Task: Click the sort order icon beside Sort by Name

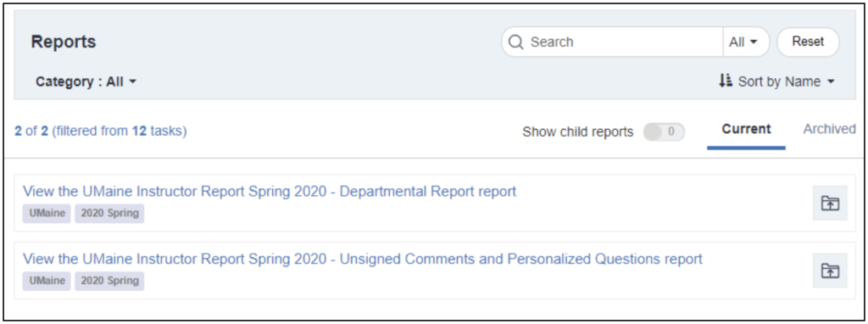Action: pos(726,81)
